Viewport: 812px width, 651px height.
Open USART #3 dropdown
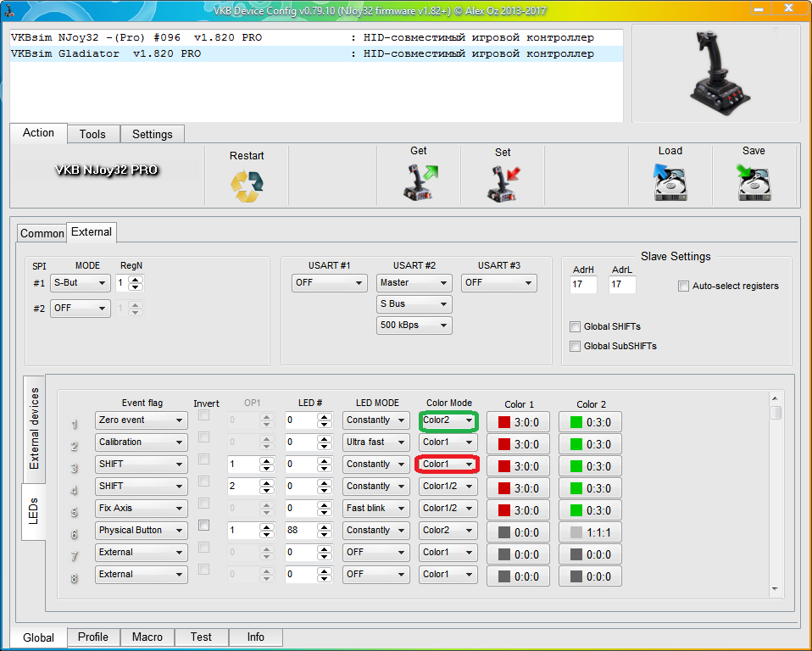point(498,283)
